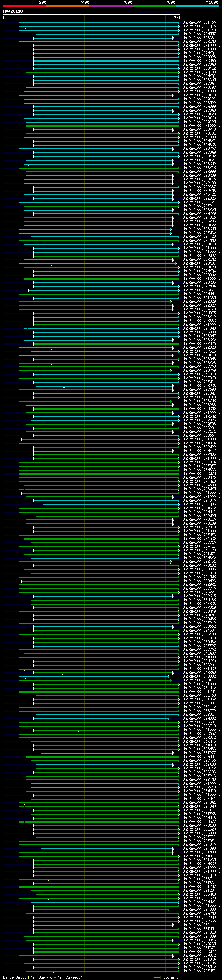Open hit UniRef100_Q68PF8
The width and height of the screenshot is (222, 980).
(199, 129)
